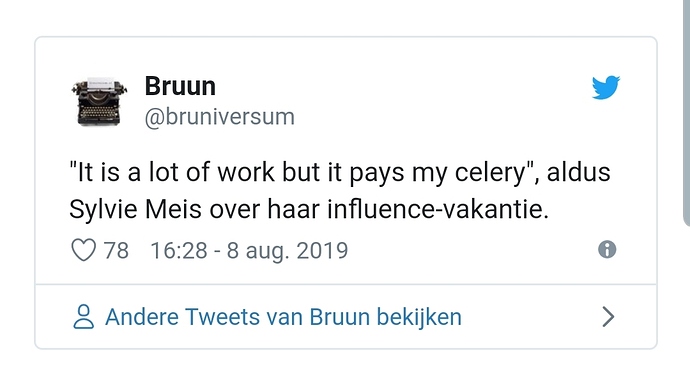Visit the @bruniversum handle

click(x=220, y=117)
